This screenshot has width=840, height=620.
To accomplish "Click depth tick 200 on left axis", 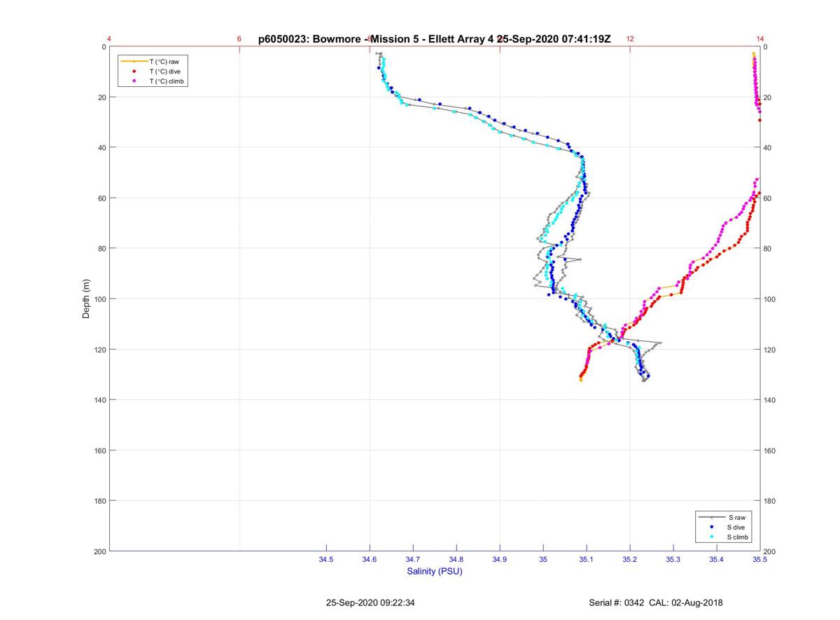I will (99, 551).
